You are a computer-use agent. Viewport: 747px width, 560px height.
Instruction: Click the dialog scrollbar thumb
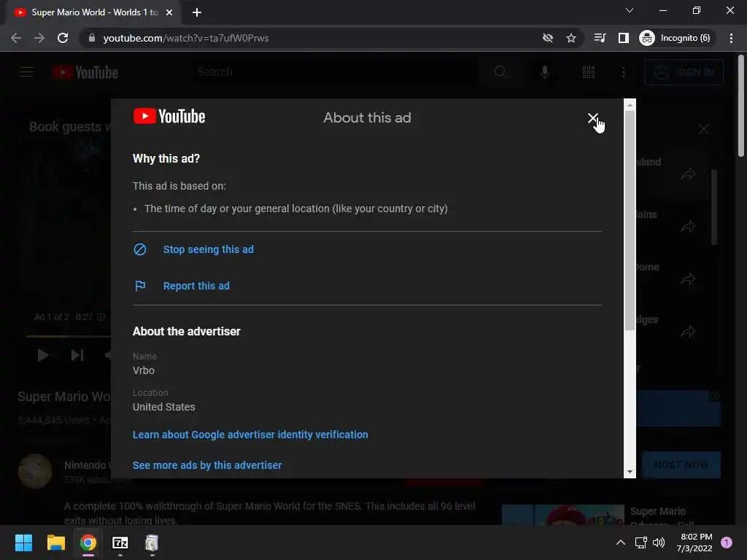coord(630,220)
